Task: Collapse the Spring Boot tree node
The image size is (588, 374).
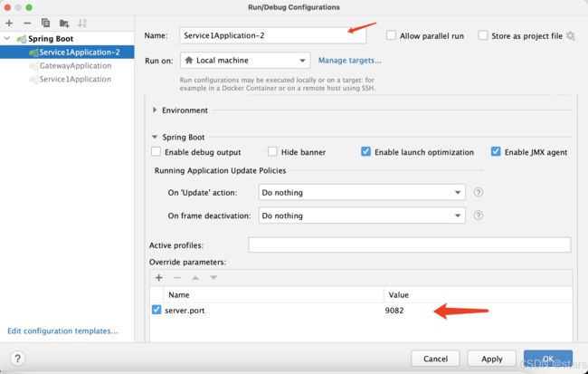Action: pos(6,39)
